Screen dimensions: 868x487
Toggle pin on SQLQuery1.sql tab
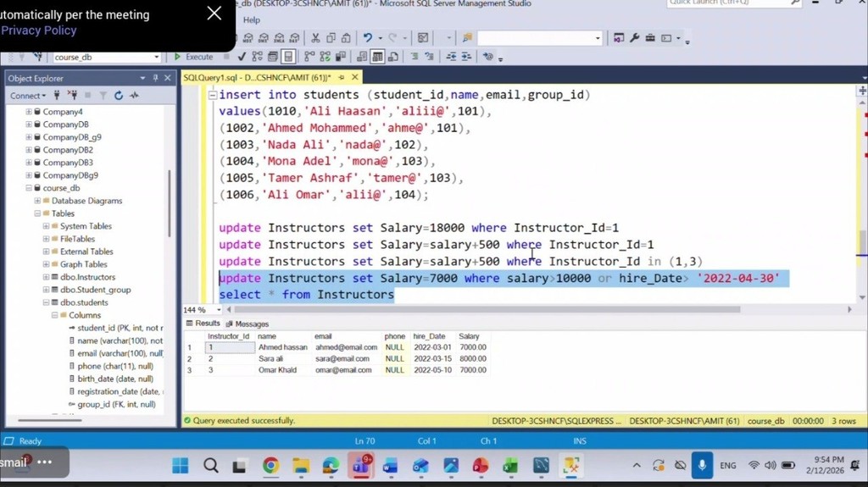pos(342,78)
